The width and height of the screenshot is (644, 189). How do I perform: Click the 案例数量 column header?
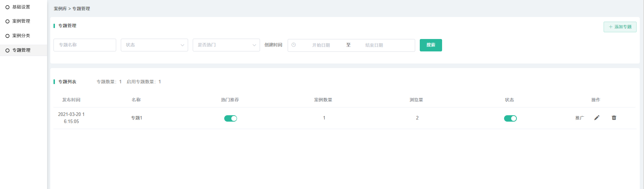coord(323,100)
